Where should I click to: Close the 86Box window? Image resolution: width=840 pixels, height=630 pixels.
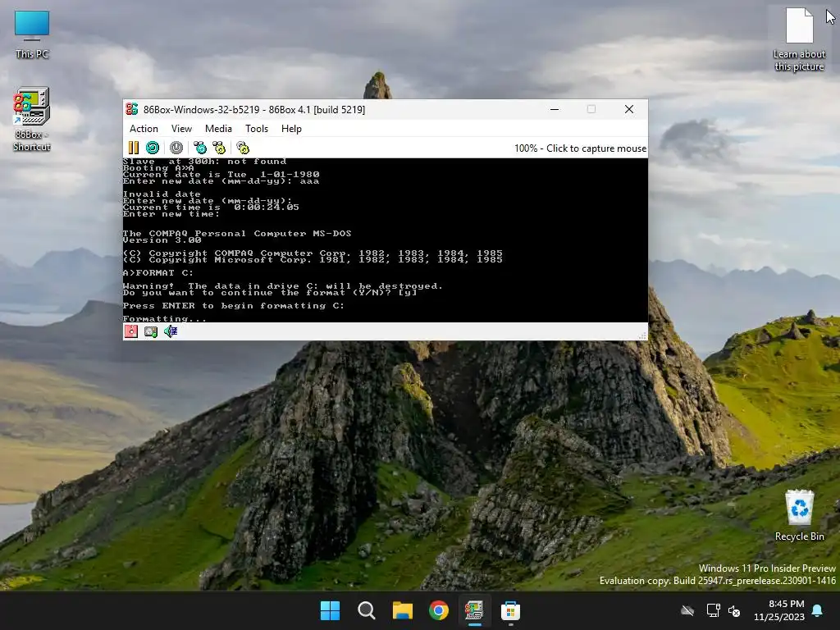pyautogui.click(x=629, y=109)
